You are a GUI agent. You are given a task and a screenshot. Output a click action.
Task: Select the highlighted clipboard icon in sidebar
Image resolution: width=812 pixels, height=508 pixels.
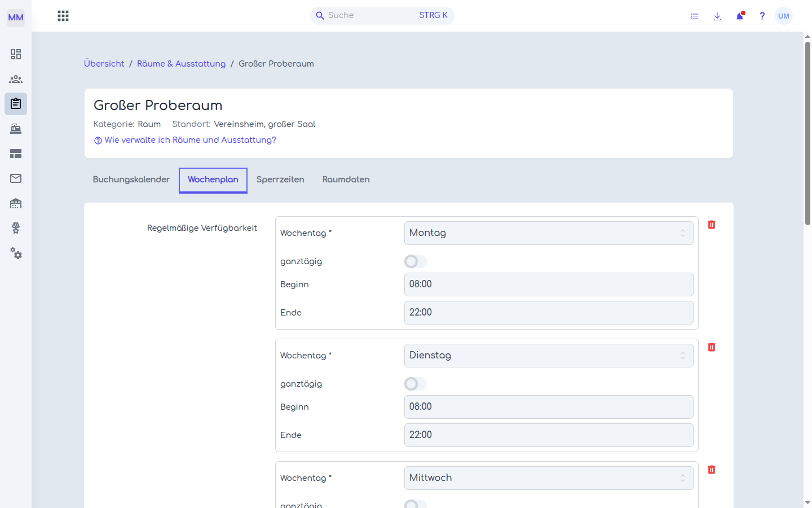point(16,104)
